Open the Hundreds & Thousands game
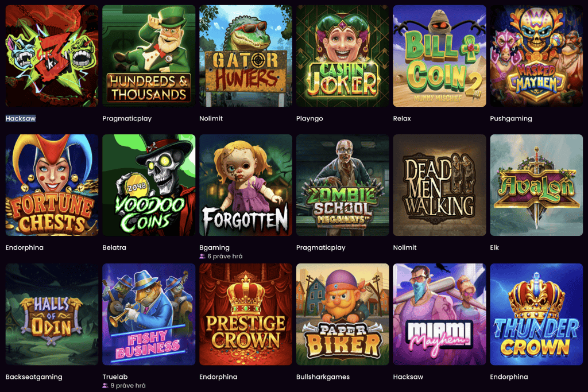588x392 pixels. click(x=149, y=56)
